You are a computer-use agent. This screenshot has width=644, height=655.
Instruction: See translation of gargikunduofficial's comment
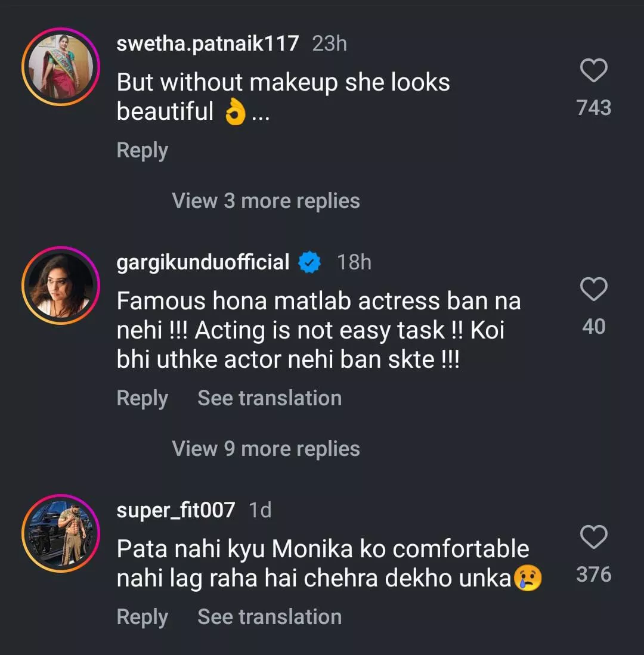pyautogui.click(x=270, y=398)
